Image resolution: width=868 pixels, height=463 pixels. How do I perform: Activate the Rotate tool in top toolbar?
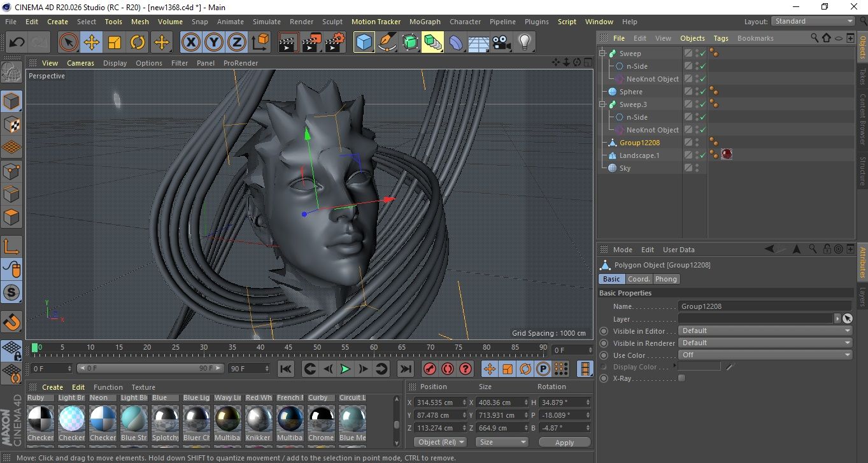[x=138, y=43]
